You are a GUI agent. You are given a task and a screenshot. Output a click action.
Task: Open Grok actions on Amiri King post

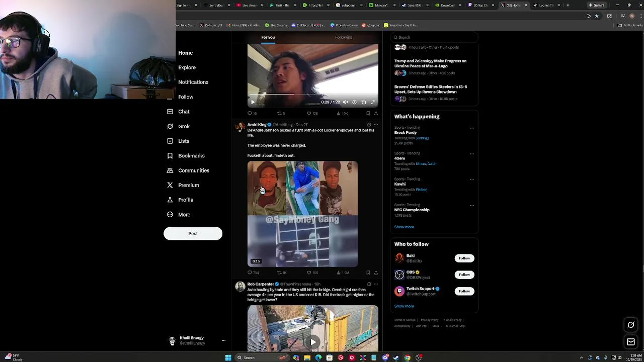pyautogui.click(x=369, y=125)
